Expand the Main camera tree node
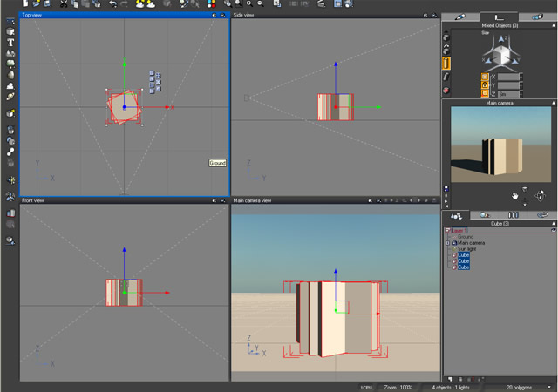The image size is (558, 392). [447, 242]
